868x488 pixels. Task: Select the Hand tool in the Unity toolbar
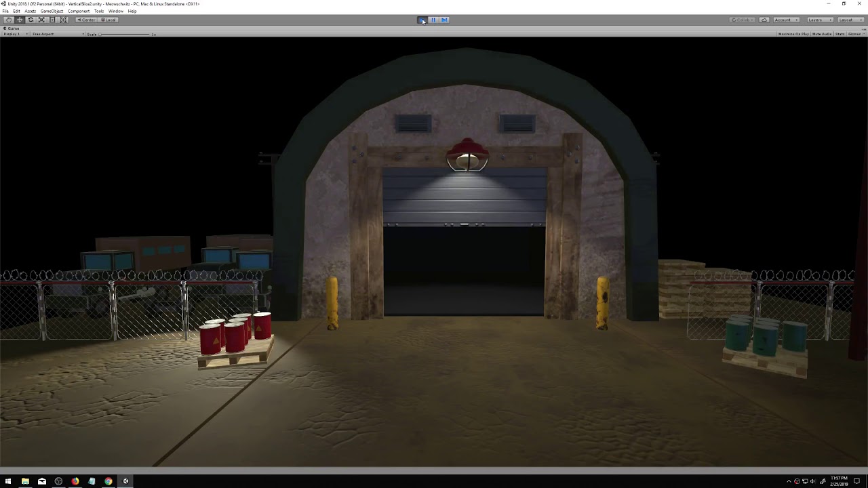point(9,20)
